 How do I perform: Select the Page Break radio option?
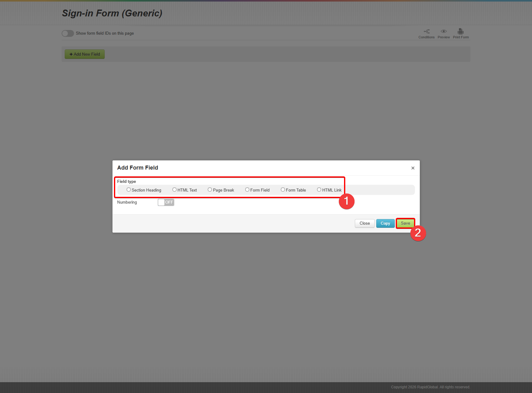coord(210,190)
